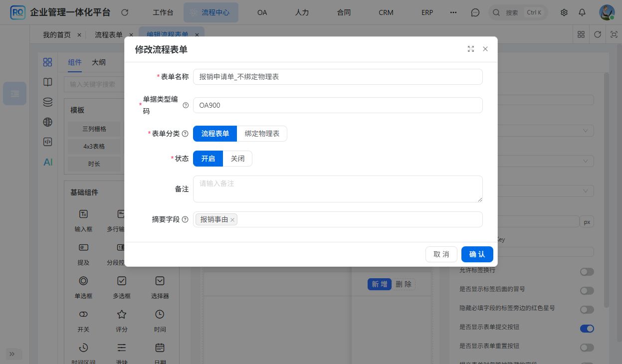Screen dimensions: 622x364
Task: Expand the collapsed left navigation arrows
Action: point(12,354)
